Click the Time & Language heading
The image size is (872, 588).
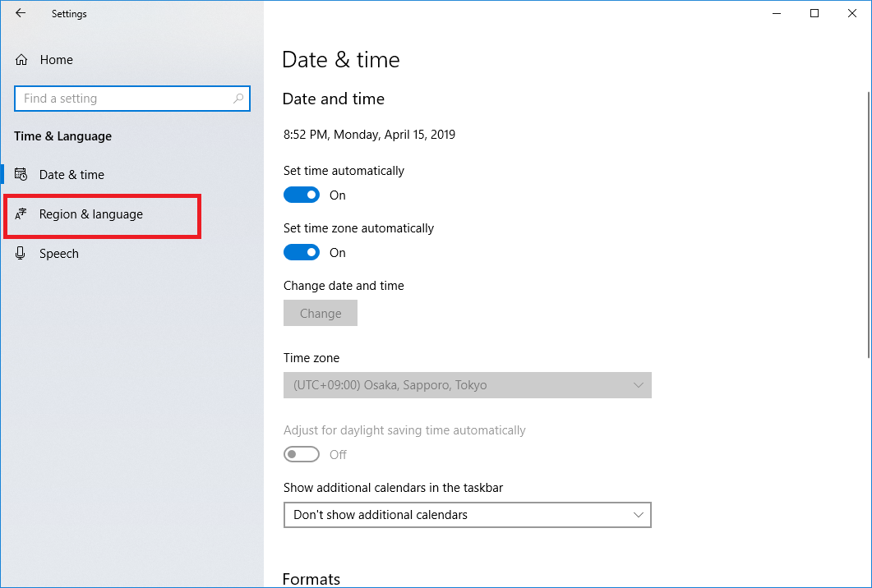[62, 136]
